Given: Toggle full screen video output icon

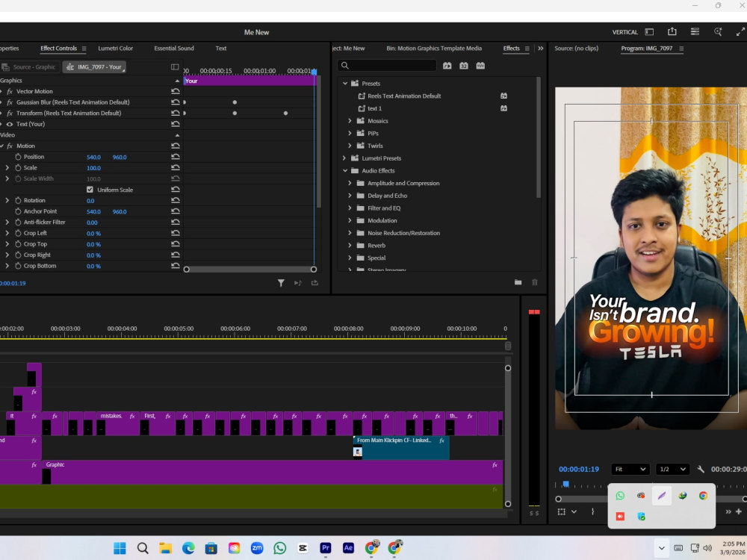Looking at the screenshot, I should point(740,32).
